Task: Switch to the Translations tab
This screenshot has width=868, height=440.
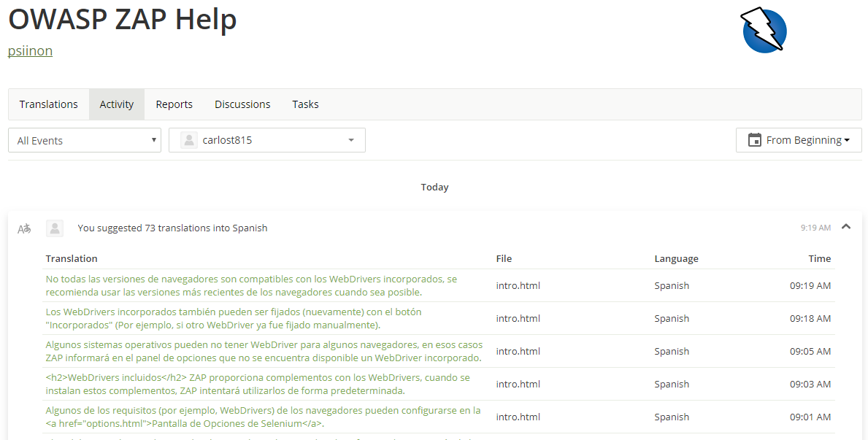Action: click(49, 104)
